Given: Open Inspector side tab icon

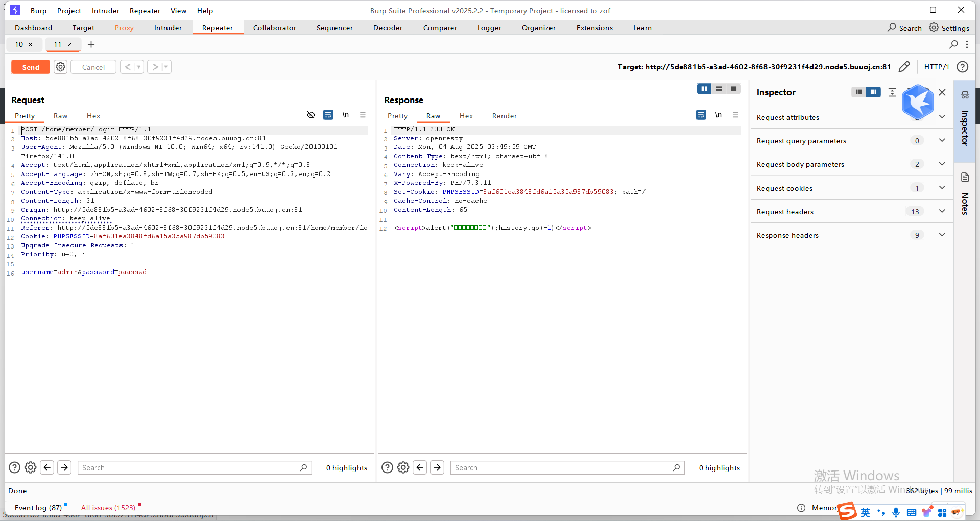Looking at the screenshot, I should tap(965, 95).
